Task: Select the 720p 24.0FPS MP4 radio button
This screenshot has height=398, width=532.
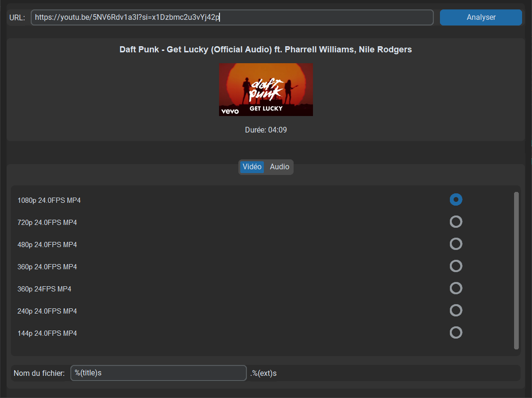Action: coord(456,222)
